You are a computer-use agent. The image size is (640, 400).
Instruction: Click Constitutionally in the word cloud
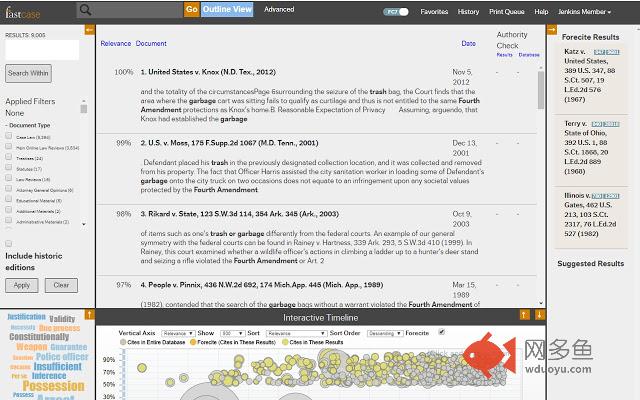point(39,337)
